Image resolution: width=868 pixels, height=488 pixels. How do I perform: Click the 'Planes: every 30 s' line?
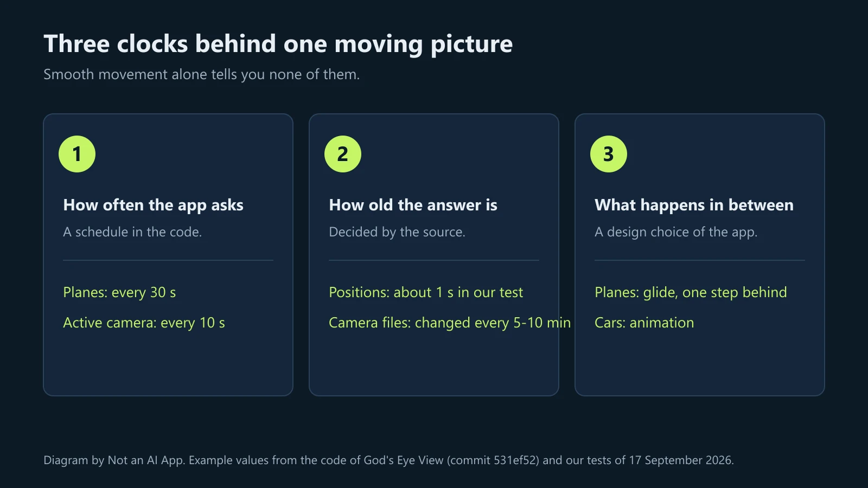[x=119, y=292]
